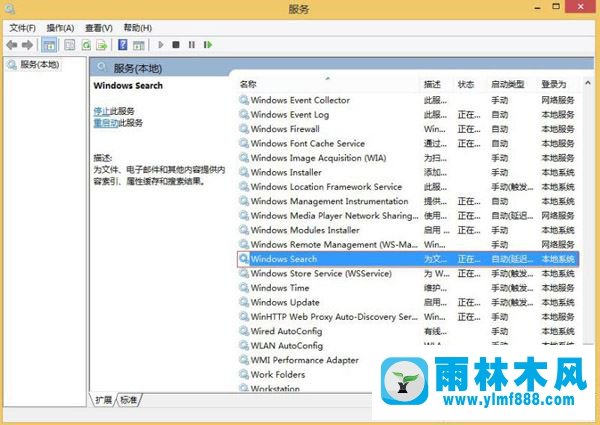Screen dimensions: 600x425
Task: Select WinHTTP Web Proxy Auto-Discovery service
Action: 408,317
